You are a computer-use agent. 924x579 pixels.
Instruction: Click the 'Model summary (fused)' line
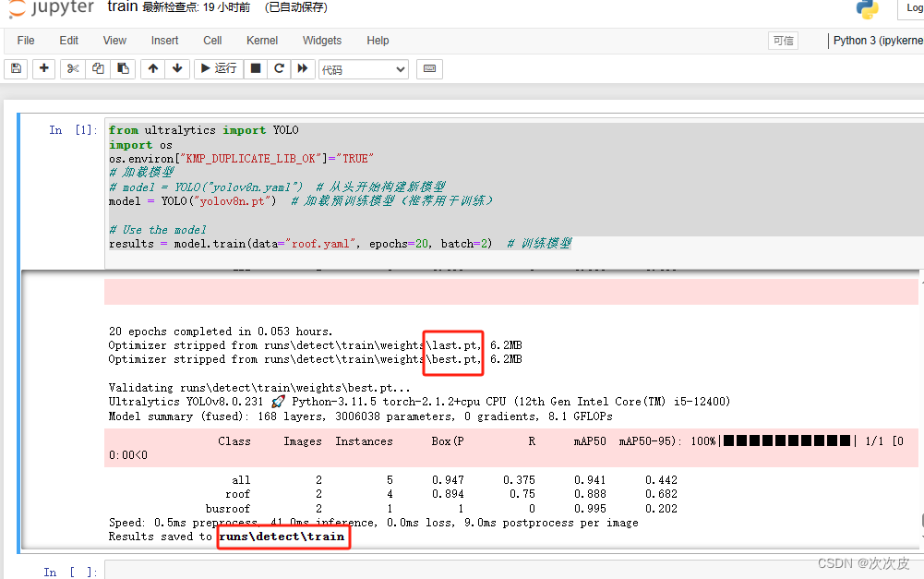(x=361, y=416)
